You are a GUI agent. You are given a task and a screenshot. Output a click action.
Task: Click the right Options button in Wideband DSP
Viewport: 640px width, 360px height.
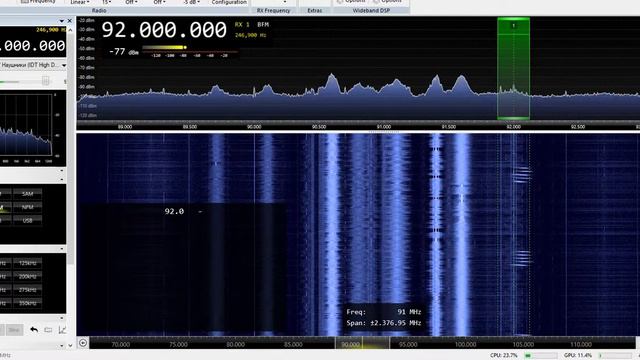(387, 2)
